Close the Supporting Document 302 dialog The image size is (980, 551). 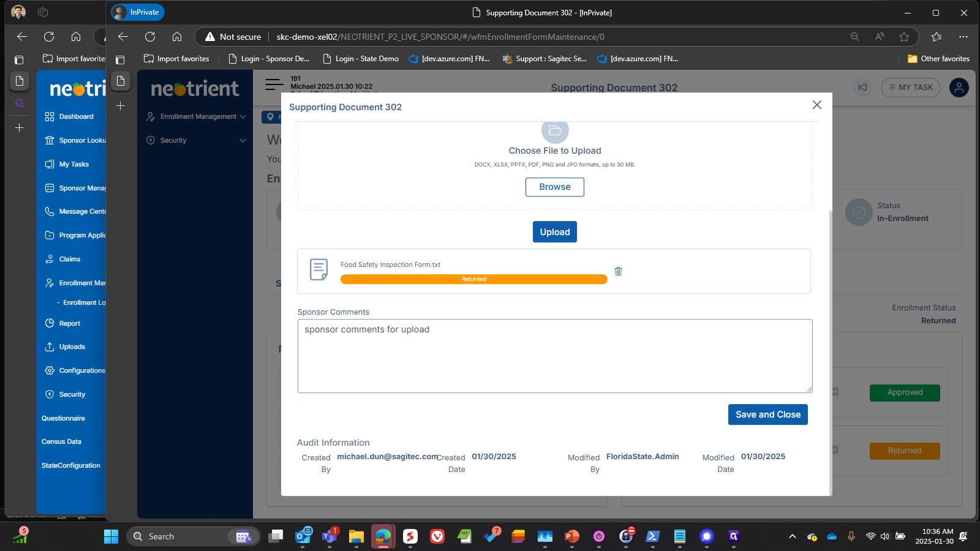point(816,105)
